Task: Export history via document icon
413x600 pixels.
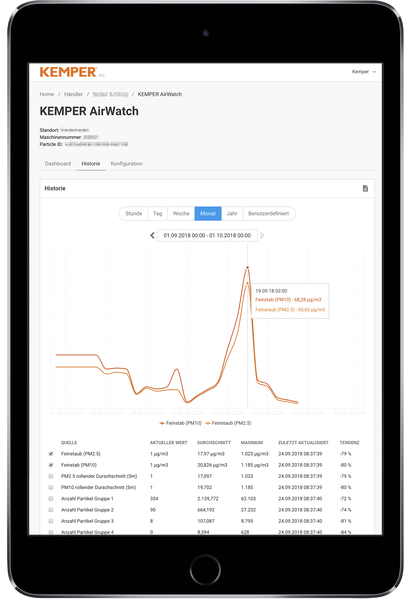Action: pyautogui.click(x=365, y=189)
